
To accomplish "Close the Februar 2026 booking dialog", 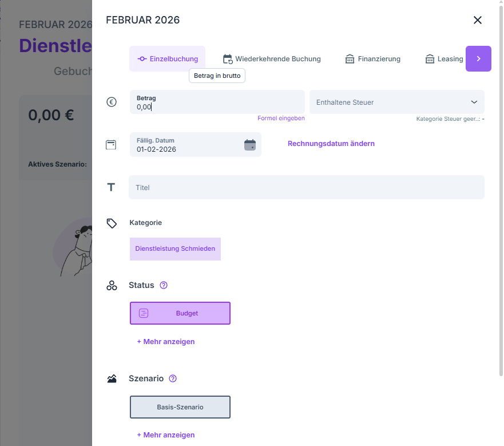I will pyautogui.click(x=478, y=20).
